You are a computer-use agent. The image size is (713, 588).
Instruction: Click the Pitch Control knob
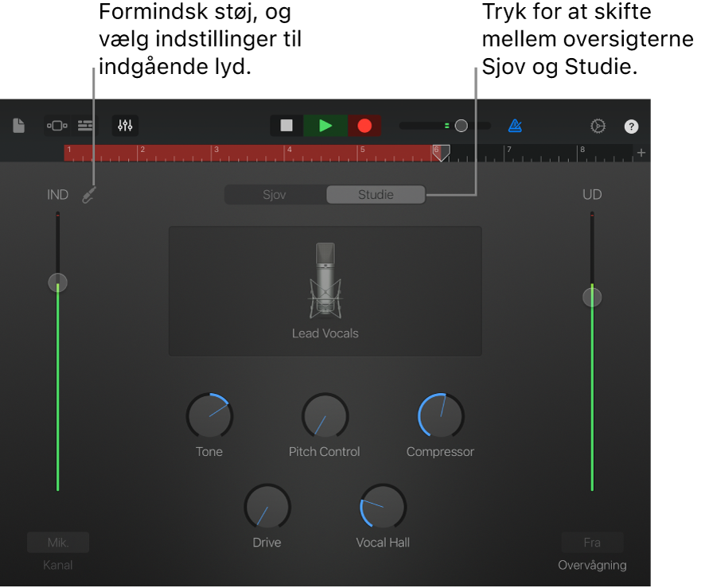pos(325,416)
